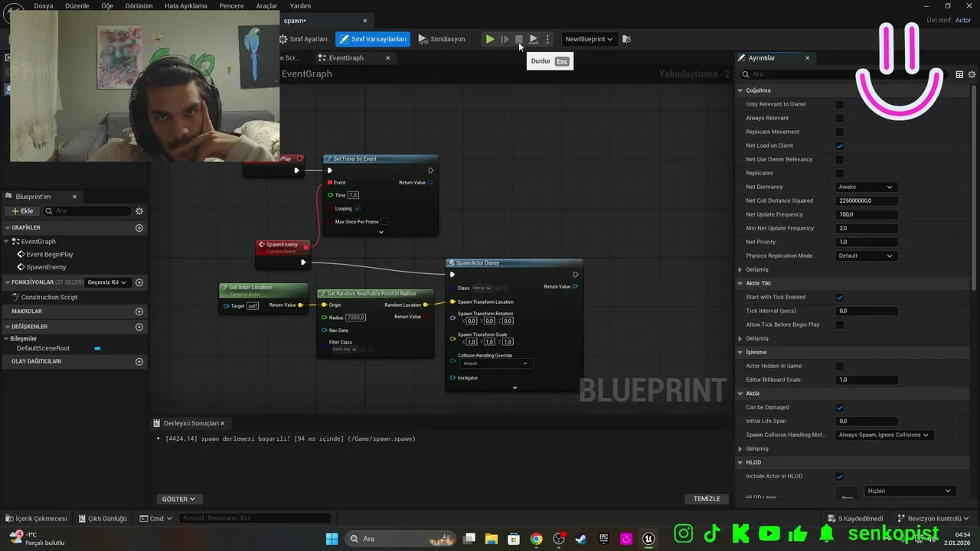
Task: Select Event BeginPlay in graph list
Action: coord(50,255)
